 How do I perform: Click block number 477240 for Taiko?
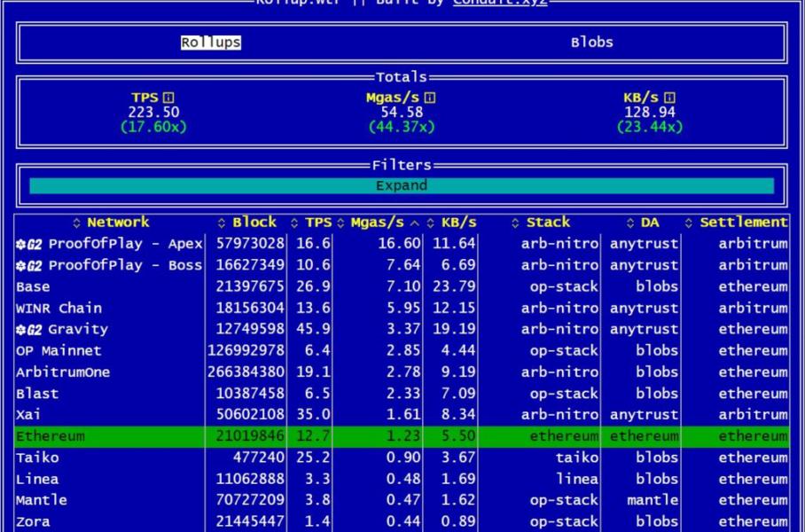[259, 458]
